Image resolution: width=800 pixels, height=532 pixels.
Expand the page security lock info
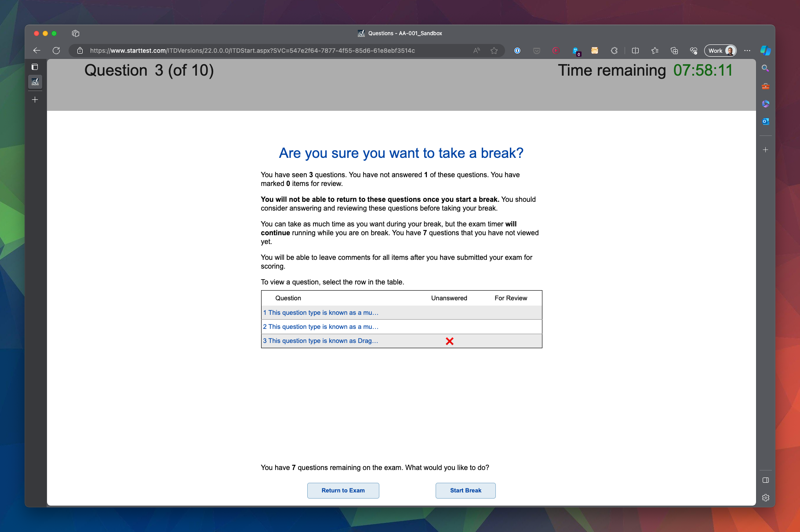[x=80, y=51]
